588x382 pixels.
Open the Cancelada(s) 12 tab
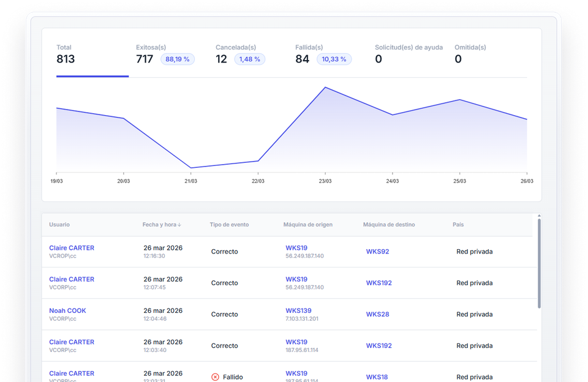pyautogui.click(x=240, y=54)
